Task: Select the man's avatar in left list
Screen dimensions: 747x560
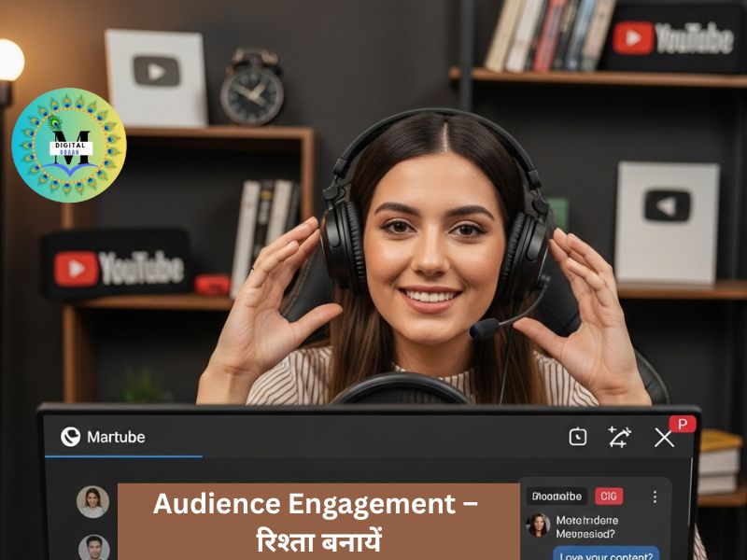Action: (92, 548)
